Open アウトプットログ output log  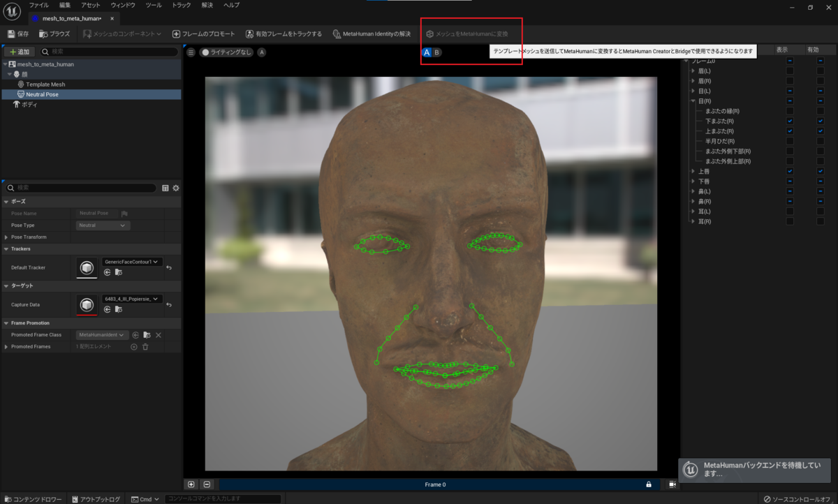tap(96, 499)
